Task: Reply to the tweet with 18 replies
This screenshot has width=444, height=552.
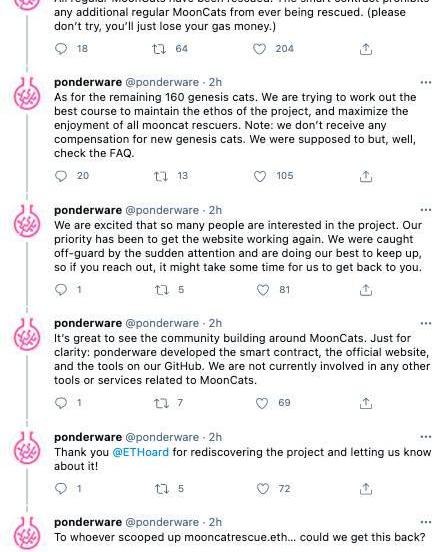Action: point(61,49)
